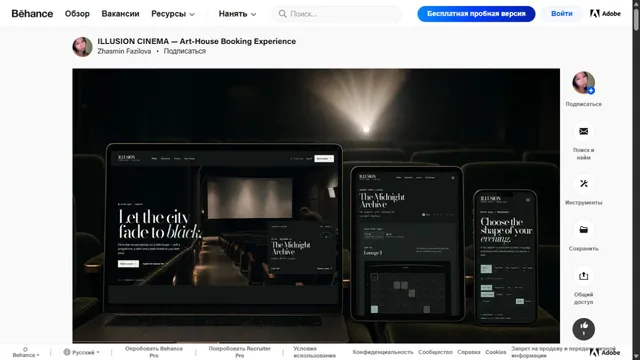Open Условия использования footer link
This screenshot has width=640, height=360.
[314, 352]
